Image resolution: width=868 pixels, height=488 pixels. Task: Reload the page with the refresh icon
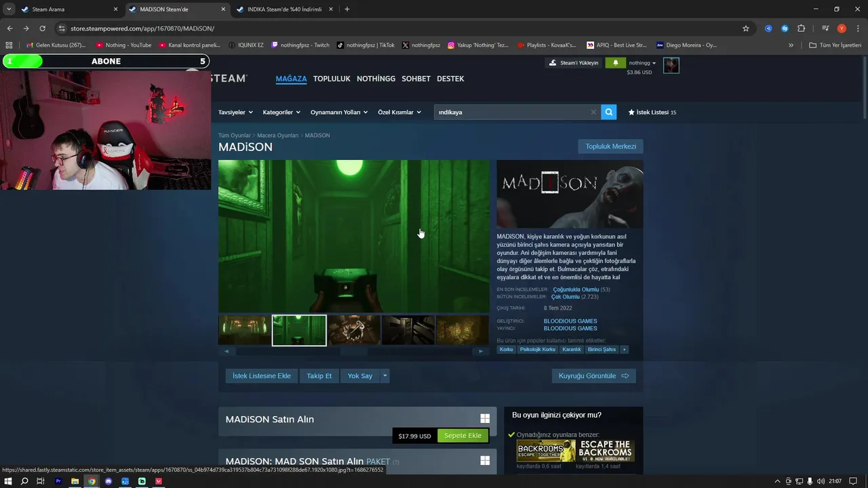point(42,28)
